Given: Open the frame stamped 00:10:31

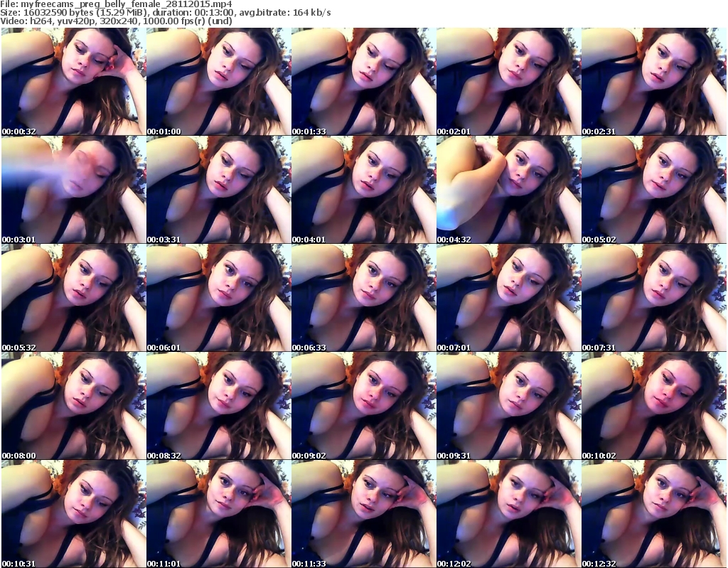Looking at the screenshot, I should tap(73, 514).
